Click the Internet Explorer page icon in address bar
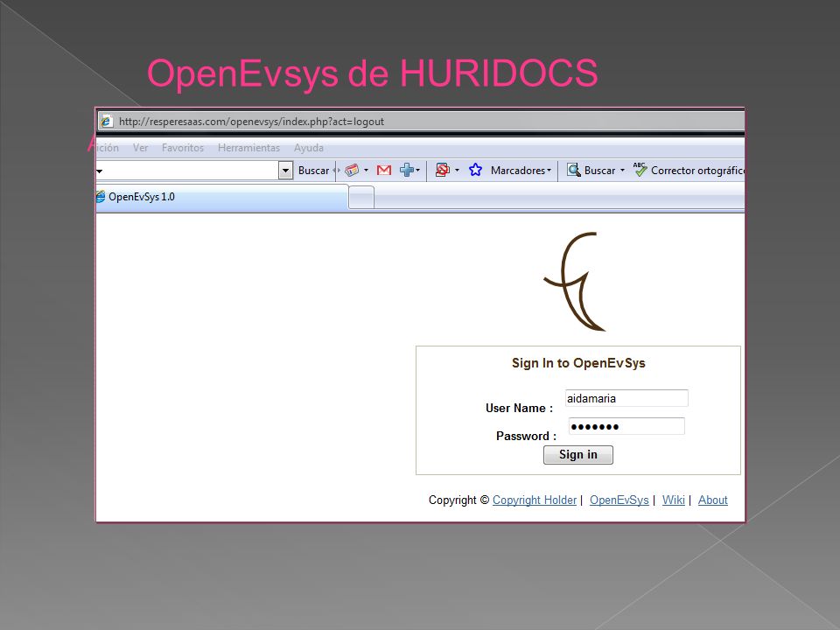Image resolution: width=840 pixels, height=630 pixels. click(106, 122)
